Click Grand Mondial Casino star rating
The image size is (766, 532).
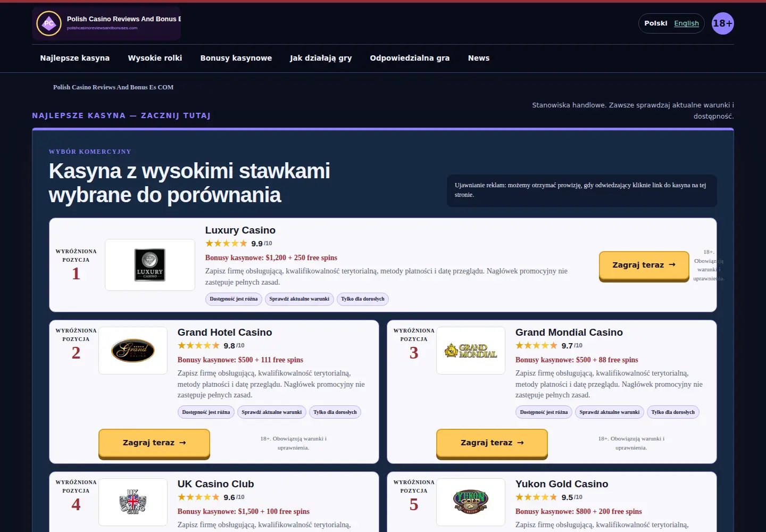click(x=536, y=346)
